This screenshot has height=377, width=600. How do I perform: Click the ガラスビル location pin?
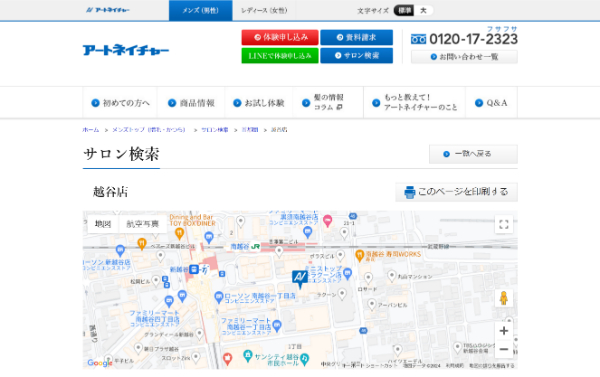point(340,255)
